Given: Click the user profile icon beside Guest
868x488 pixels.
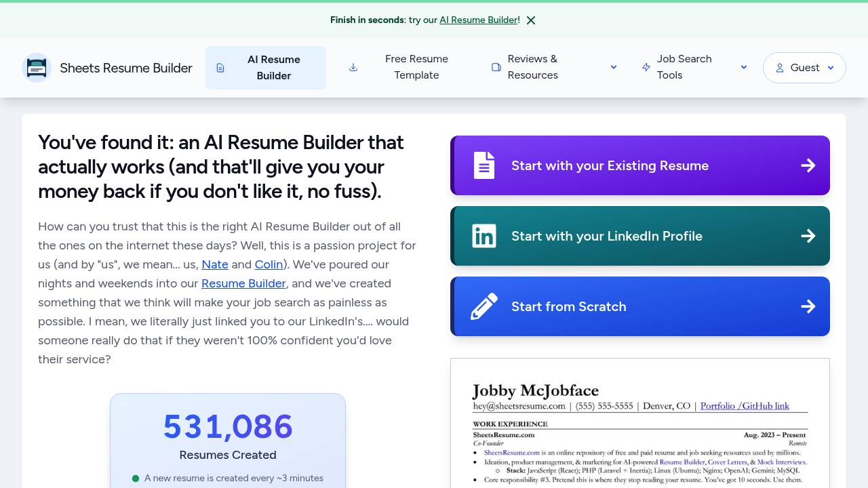Looking at the screenshot, I should click(x=780, y=68).
